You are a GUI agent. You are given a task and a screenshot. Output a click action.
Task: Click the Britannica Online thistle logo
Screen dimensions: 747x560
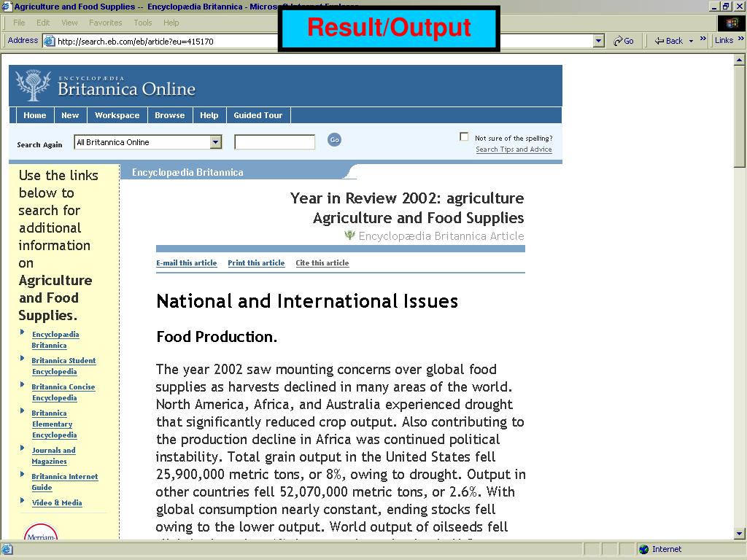point(33,85)
